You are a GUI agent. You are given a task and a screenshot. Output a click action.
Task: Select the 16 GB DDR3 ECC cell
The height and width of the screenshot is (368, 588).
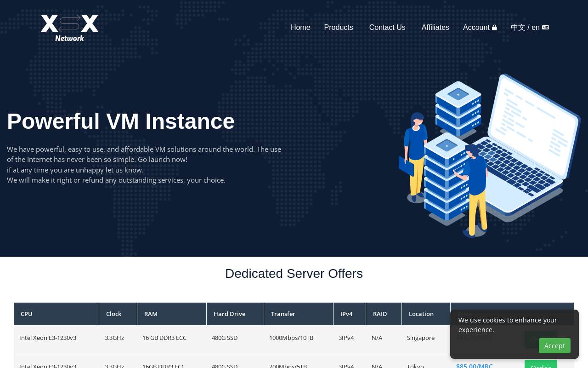(164, 338)
